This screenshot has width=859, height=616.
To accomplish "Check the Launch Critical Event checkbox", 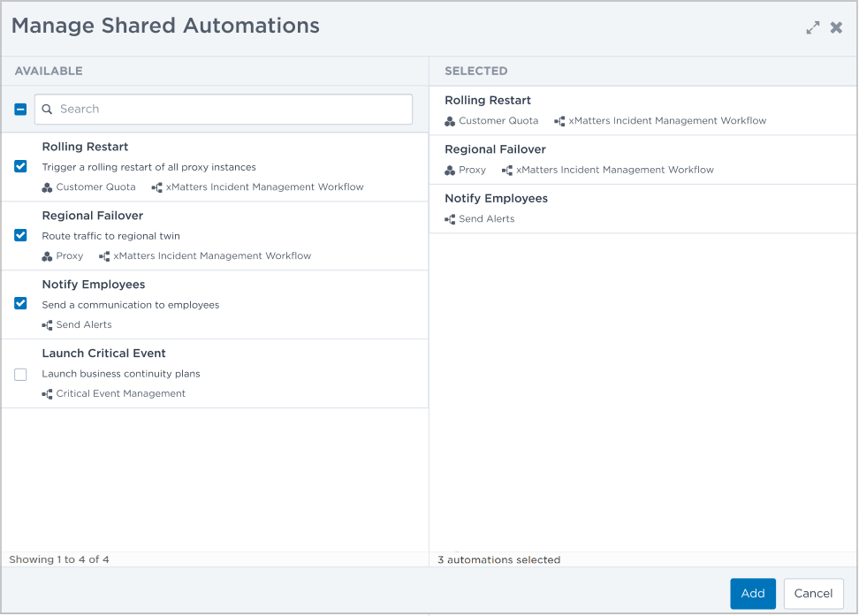I will [20, 375].
